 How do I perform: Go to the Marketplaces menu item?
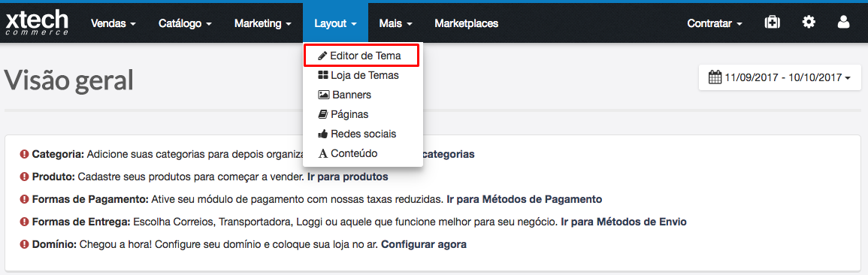click(x=466, y=23)
